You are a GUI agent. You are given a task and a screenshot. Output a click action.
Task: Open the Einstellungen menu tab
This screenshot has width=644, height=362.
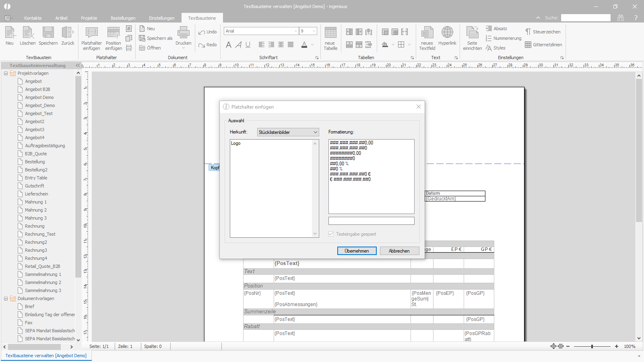(162, 18)
